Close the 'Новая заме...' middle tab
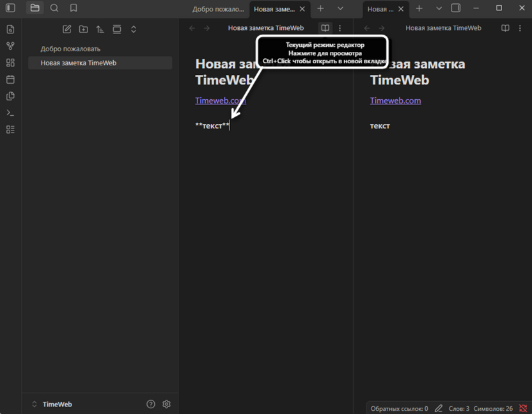 [x=302, y=9]
